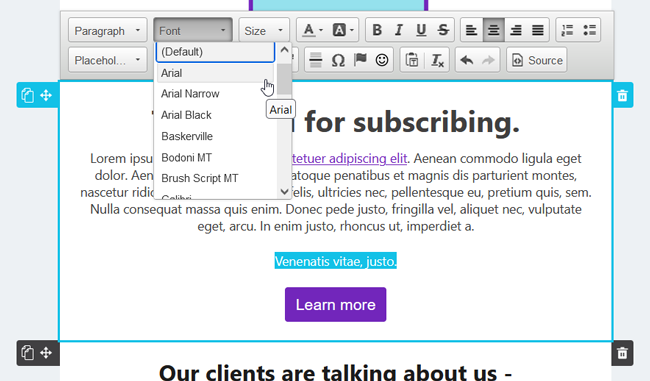The height and width of the screenshot is (381, 650).
Task: Undo the last change
Action: pos(467,61)
